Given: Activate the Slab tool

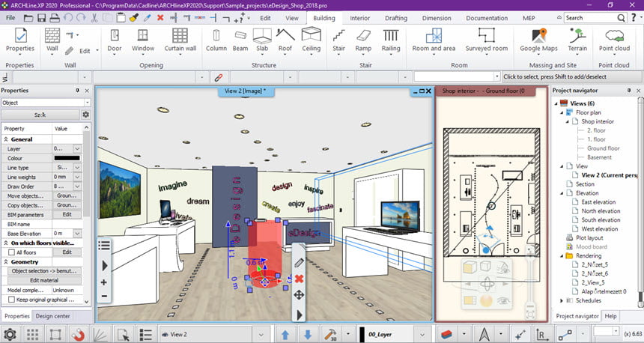Looking at the screenshot, I should (x=262, y=40).
